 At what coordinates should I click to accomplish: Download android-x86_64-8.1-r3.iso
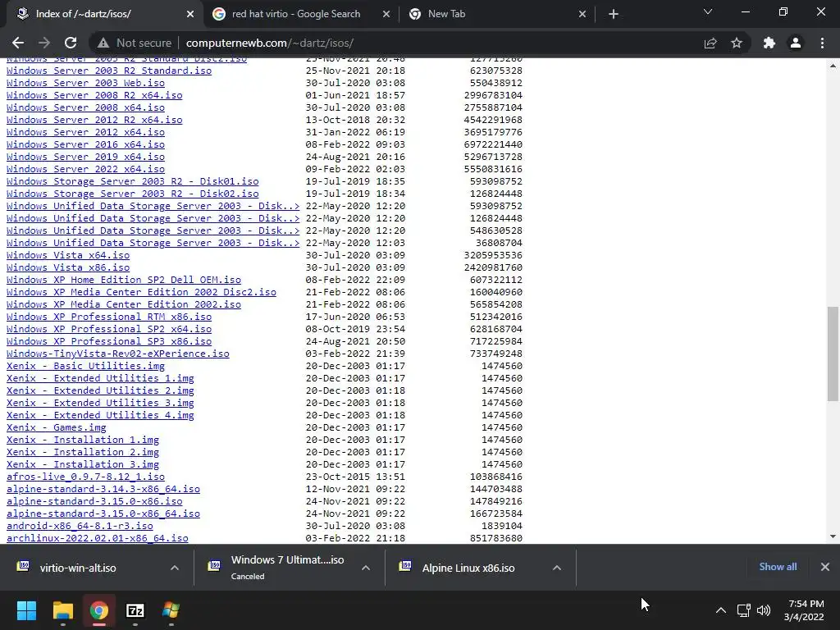coord(80,526)
